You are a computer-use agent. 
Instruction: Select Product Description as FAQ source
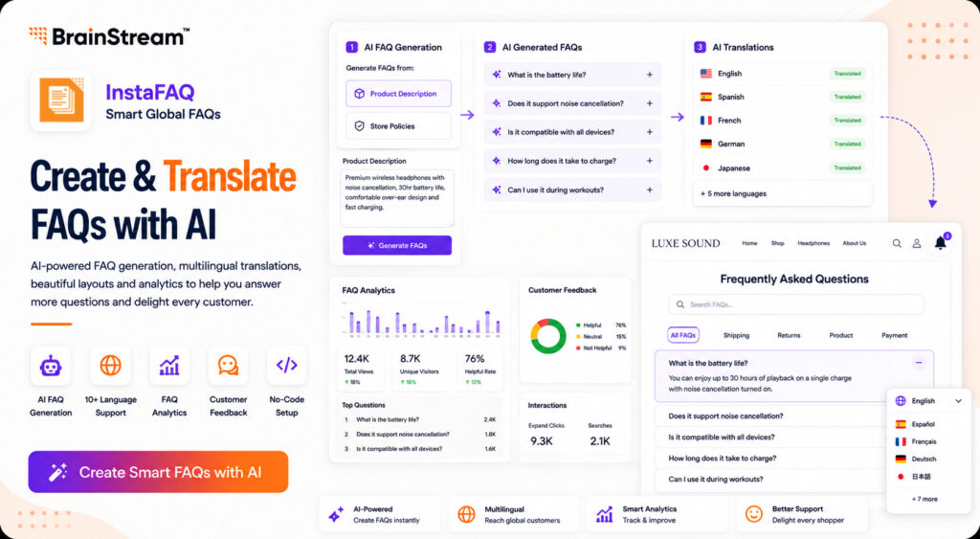tap(398, 94)
